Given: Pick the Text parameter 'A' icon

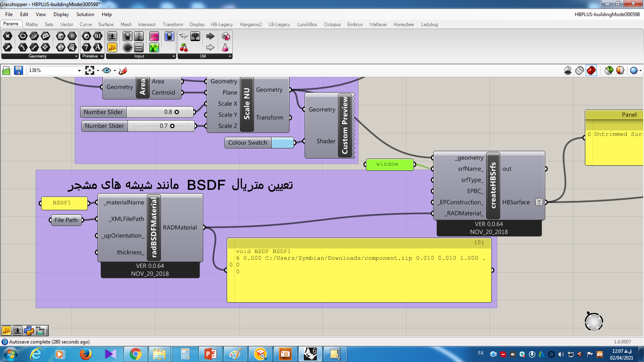Looking at the screenshot, I should click(98, 47).
